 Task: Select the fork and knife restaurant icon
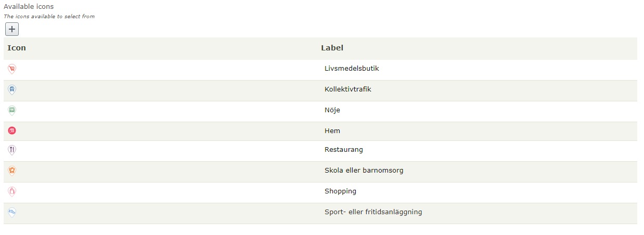click(x=12, y=150)
